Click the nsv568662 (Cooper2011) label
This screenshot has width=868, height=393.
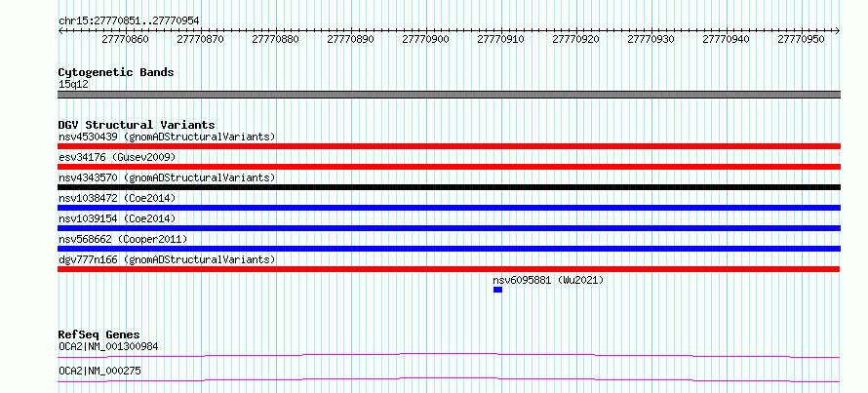tap(123, 239)
